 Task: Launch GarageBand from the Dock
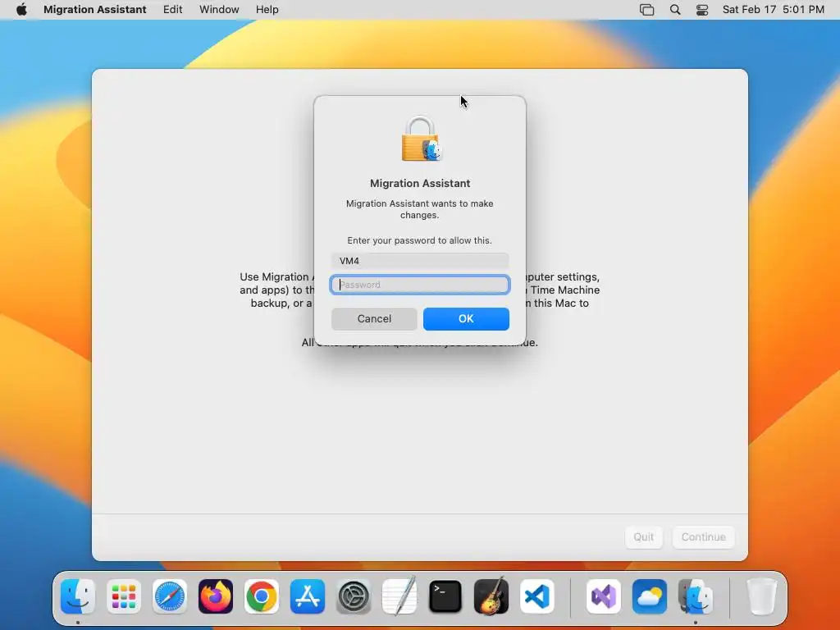(x=491, y=596)
